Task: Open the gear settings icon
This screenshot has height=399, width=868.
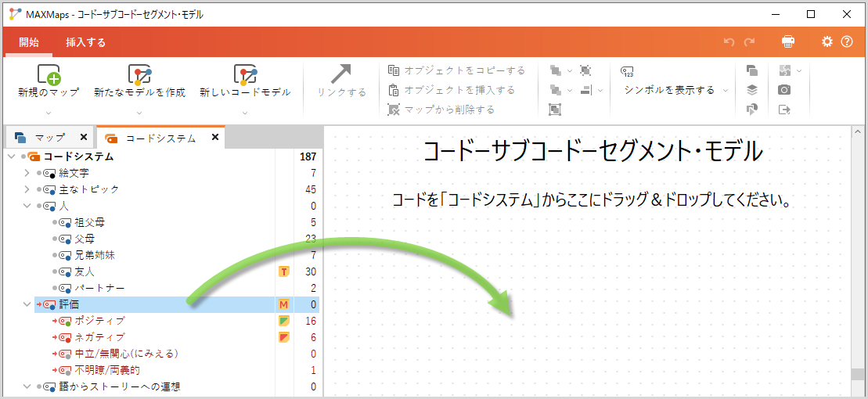Action: click(827, 41)
